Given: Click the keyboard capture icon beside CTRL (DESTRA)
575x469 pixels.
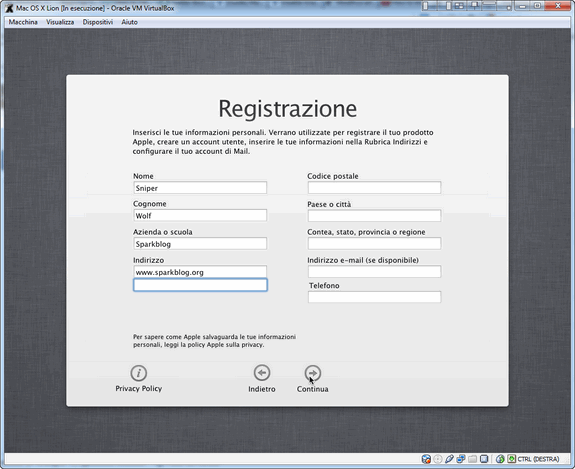Looking at the screenshot, I should 512,459.
